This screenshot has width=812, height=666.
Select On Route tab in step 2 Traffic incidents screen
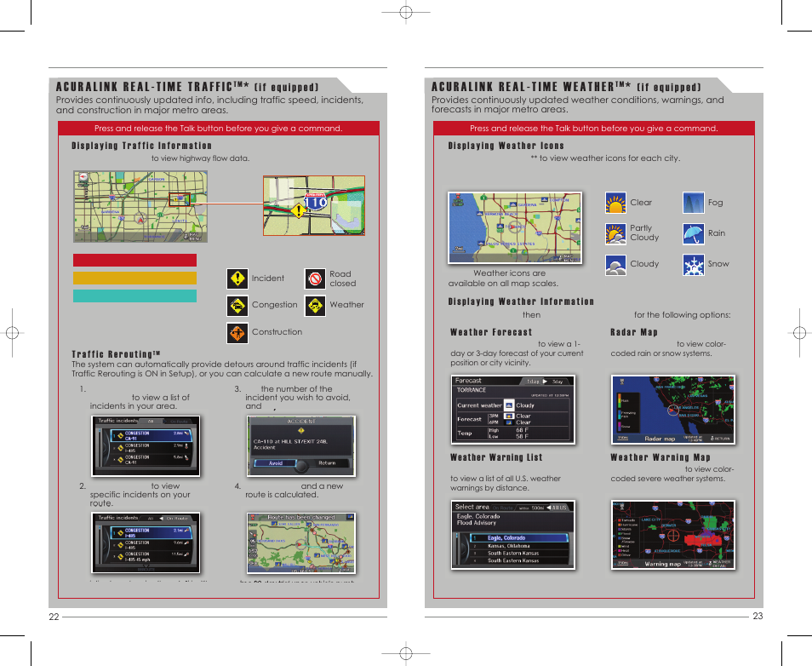(176, 519)
